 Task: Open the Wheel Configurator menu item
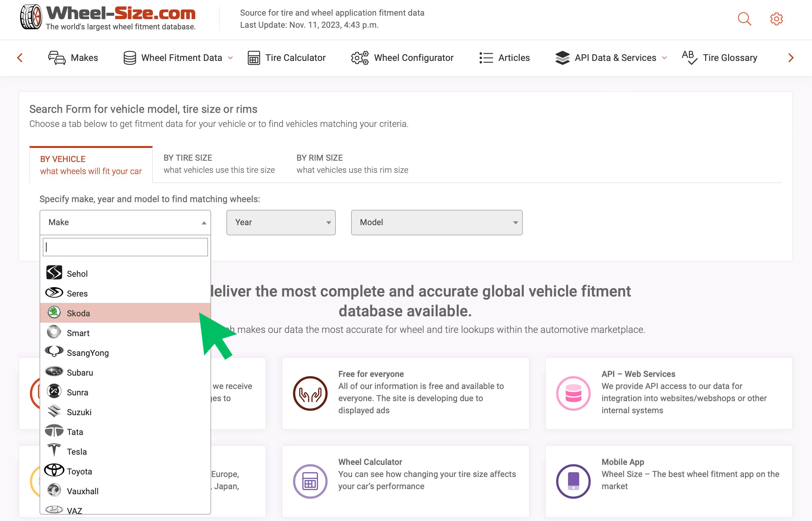(x=402, y=58)
